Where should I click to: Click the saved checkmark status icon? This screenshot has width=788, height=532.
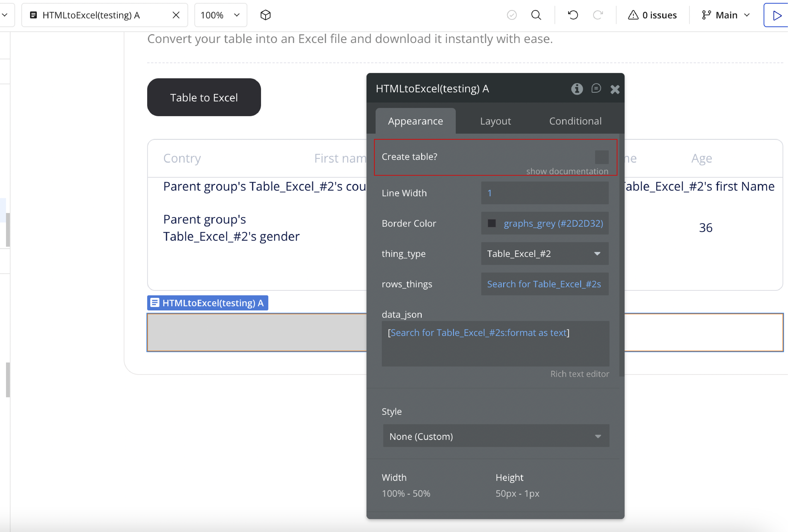point(511,15)
